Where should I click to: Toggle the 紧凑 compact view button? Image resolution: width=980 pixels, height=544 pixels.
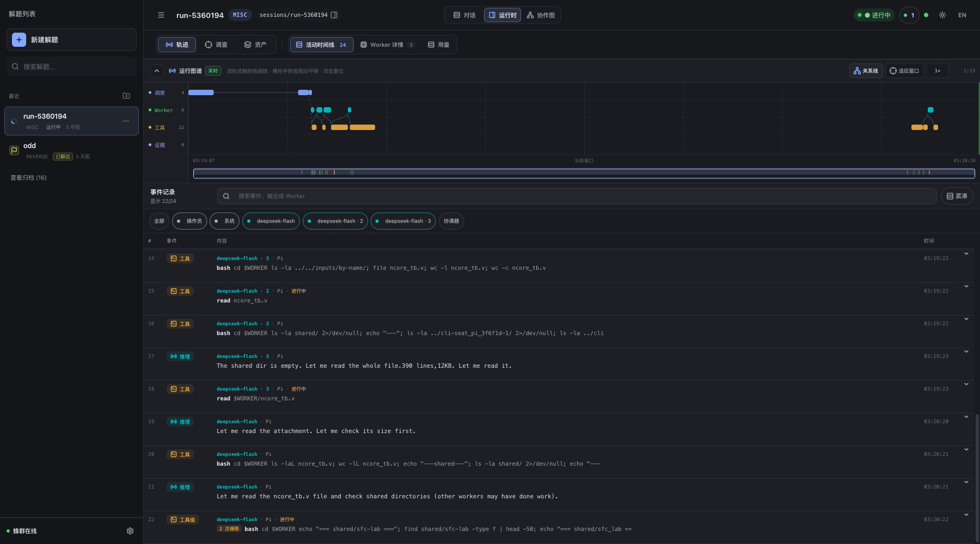[957, 196]
